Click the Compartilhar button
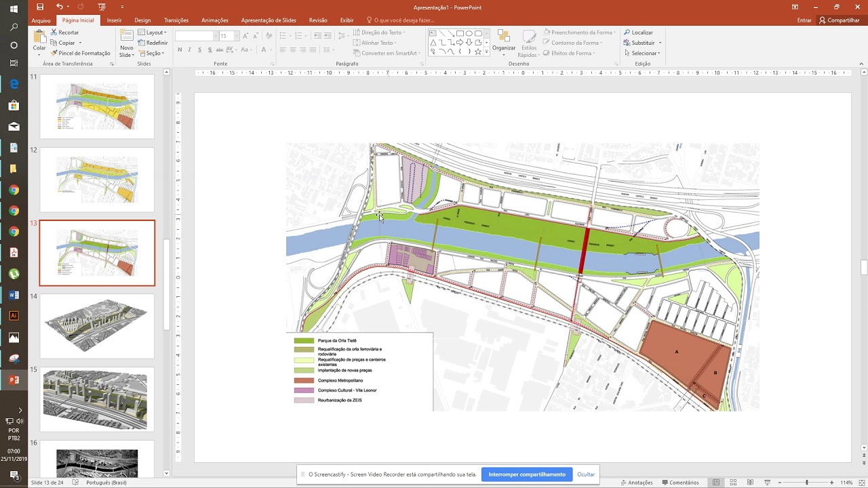Viewport: 868px width, 488px height. tap(840, 20)
